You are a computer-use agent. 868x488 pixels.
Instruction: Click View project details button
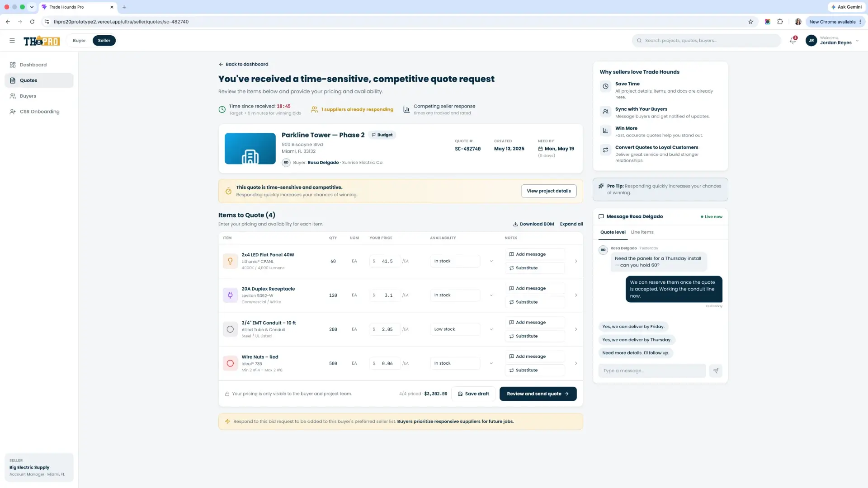(548, 191)
